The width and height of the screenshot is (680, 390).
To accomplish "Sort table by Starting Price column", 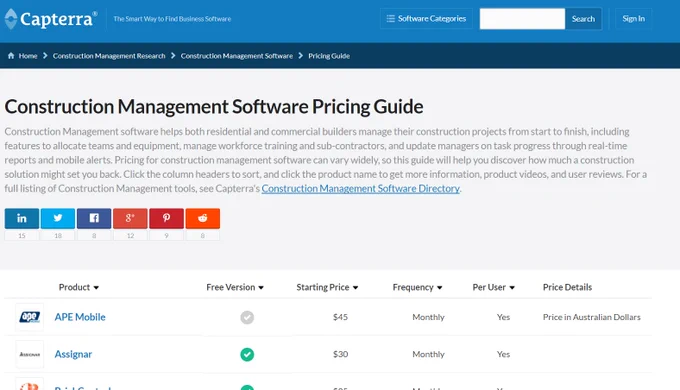I will click(x=327, y=287).
